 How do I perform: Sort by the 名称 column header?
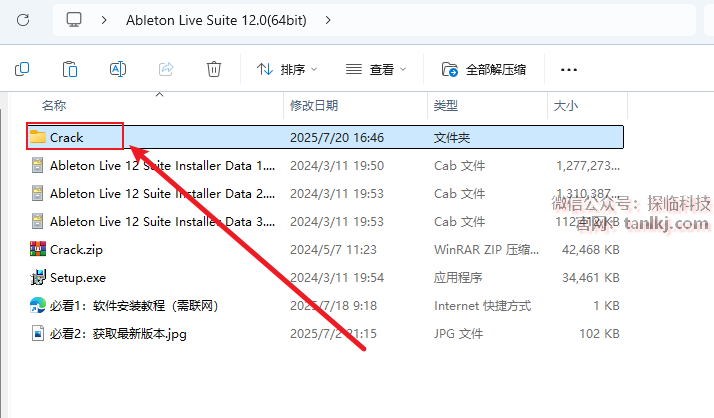(54, 105)
